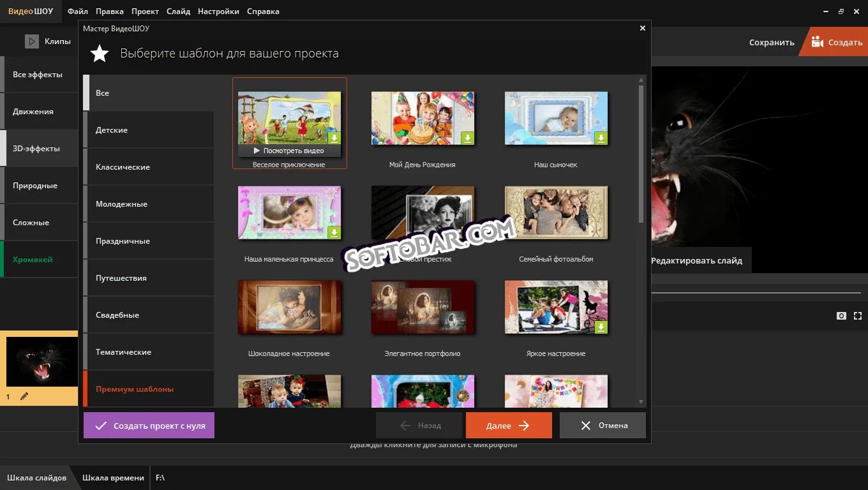
Task: Choose the Наш сыночек template thumbnail
Action: [556, 118]
